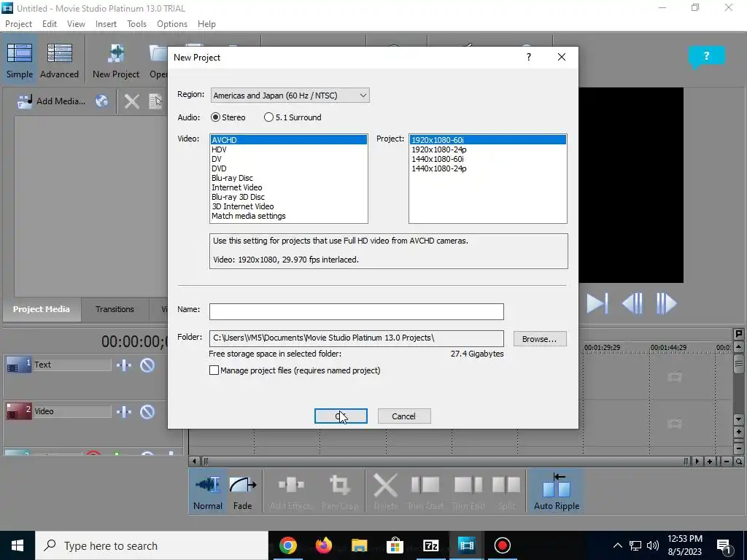Expand hidden system tray icons
The image size is (747, 560).
coord(617,545)
